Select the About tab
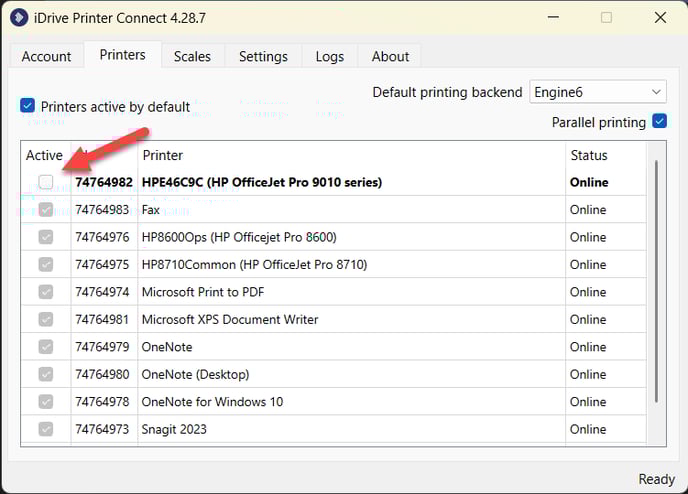 (x=390, y=56)
